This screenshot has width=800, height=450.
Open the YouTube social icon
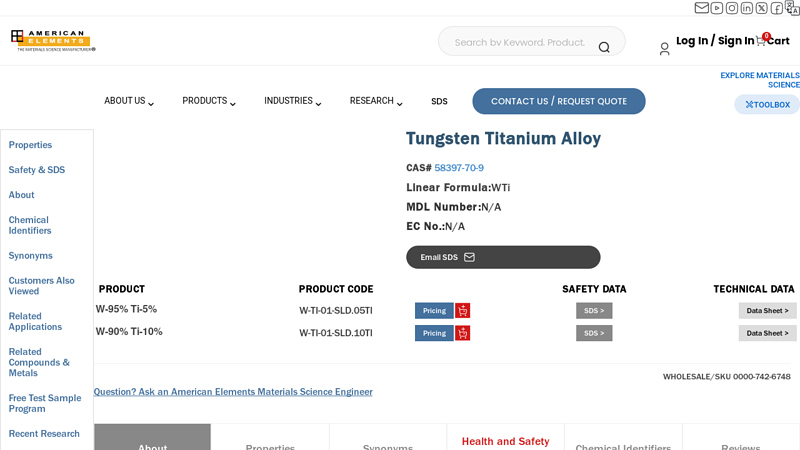[x=717, y=8]
